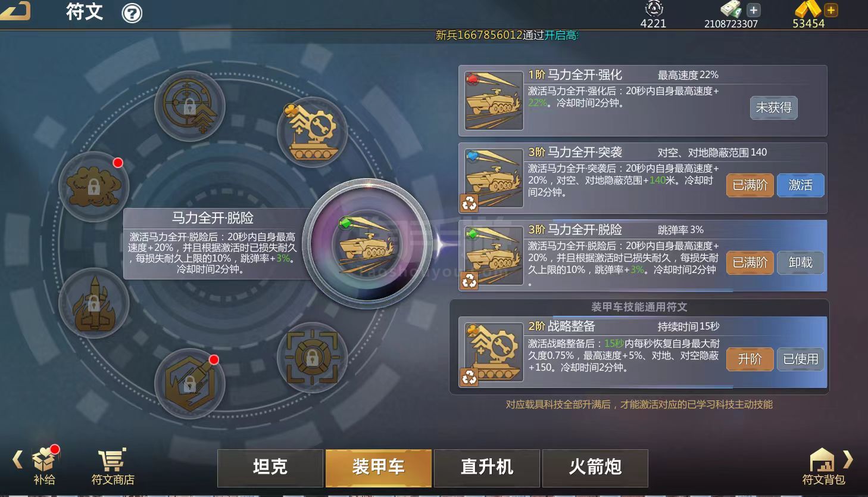This screenshot has height=497, width=868.
Task: Select the locked missile fire rune slot
Action: (x=93, y=303)
